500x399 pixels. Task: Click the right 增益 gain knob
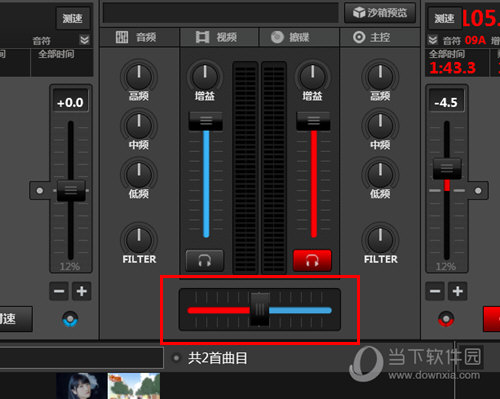coord(312,76)
